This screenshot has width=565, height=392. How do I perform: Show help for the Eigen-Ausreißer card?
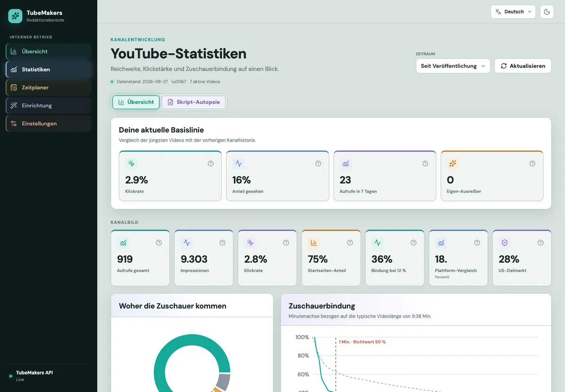click(532, 163)
